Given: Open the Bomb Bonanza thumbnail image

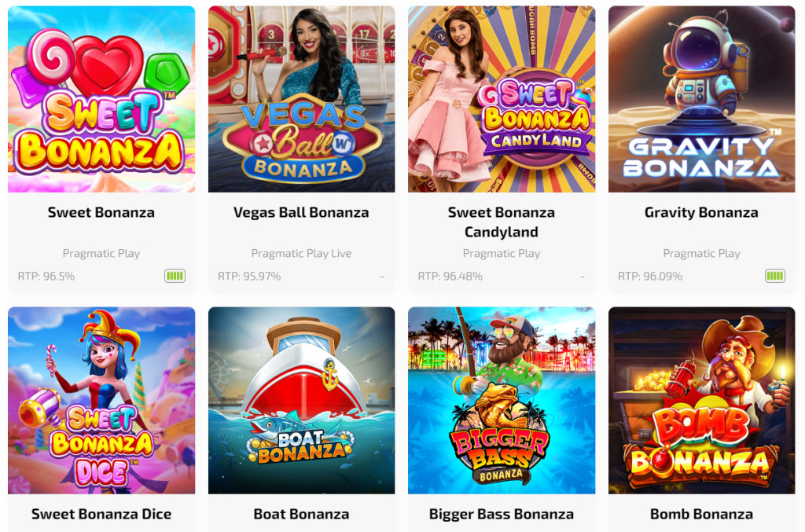Looking at the screenshot, I should point(702,400).
